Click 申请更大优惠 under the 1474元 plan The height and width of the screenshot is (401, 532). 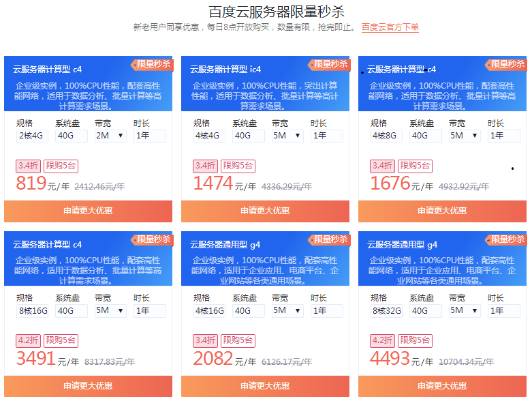265,211
